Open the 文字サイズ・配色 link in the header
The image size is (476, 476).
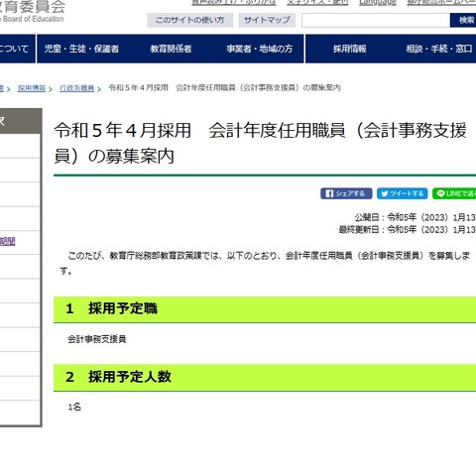tap(317, 3)
